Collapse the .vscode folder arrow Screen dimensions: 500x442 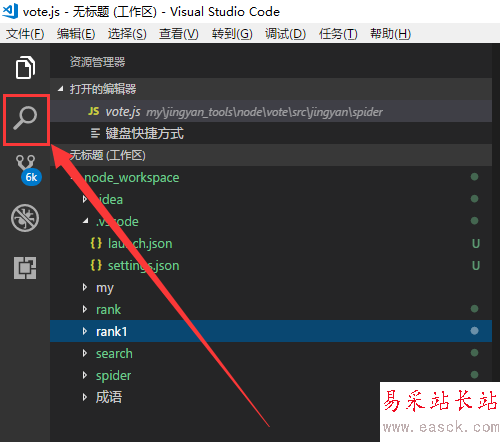[86, 221]
